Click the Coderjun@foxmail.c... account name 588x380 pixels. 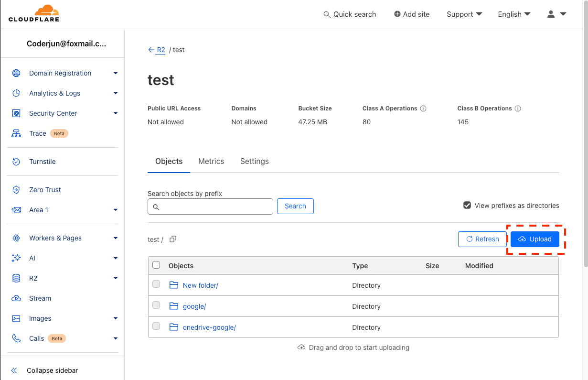click(x=66, y=43)
